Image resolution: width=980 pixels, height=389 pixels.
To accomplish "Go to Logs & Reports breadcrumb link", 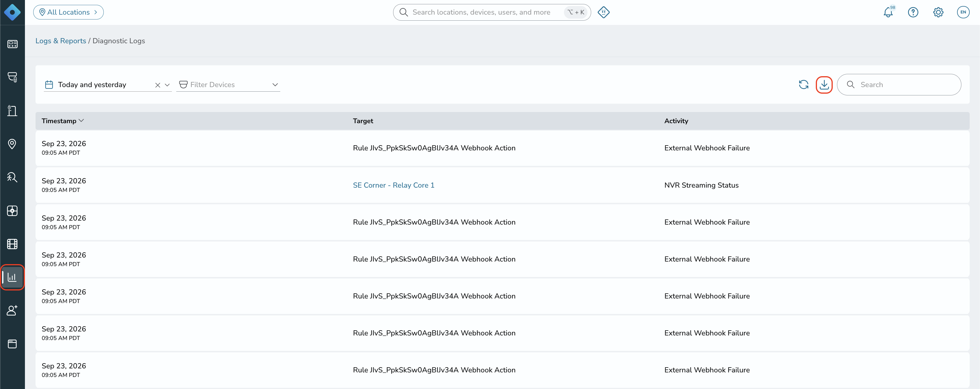I will tap(61, 41).
